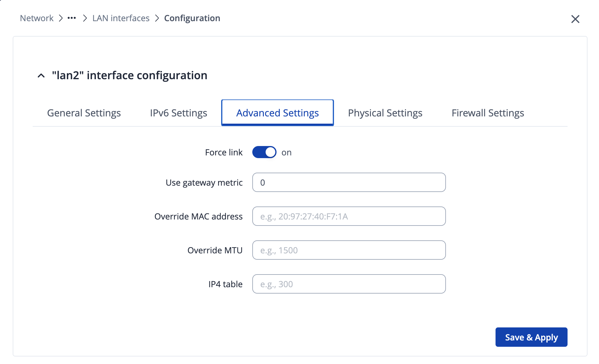
Task: Select the Advanced Settings tab
Action: [277, 113]
